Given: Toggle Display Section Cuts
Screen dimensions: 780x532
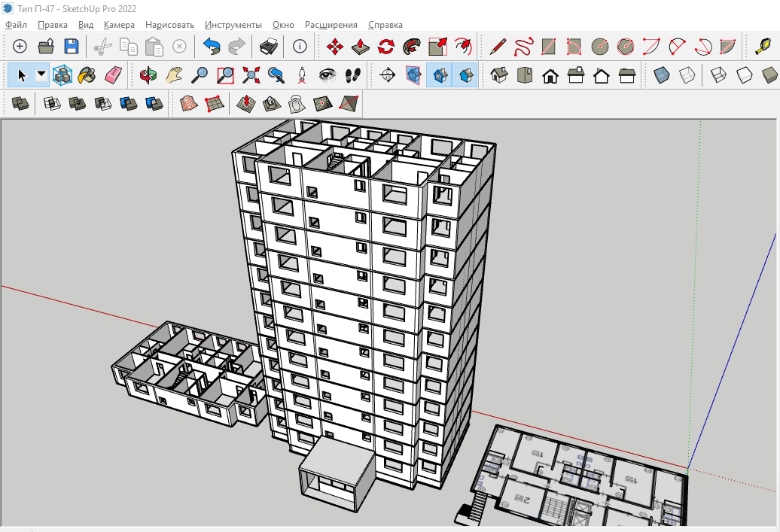Looking at the screenshot, I should coord(439,75).
